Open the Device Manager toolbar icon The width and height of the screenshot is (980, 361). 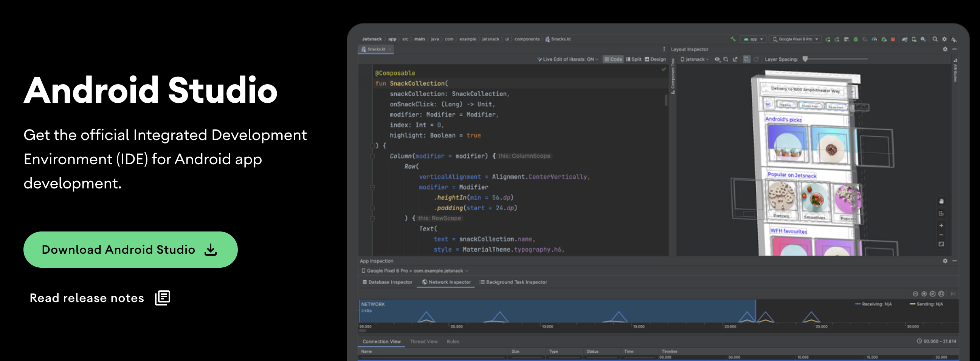click(914, 39)
